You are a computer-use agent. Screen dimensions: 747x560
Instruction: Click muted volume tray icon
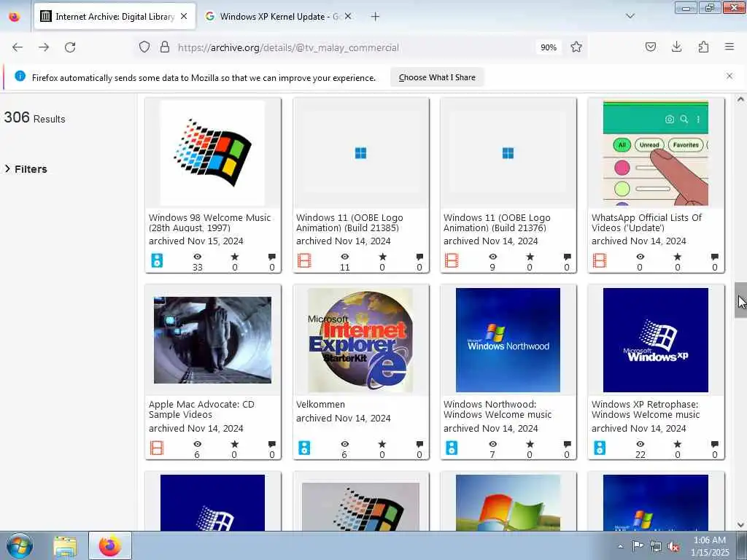pos(673,546)
